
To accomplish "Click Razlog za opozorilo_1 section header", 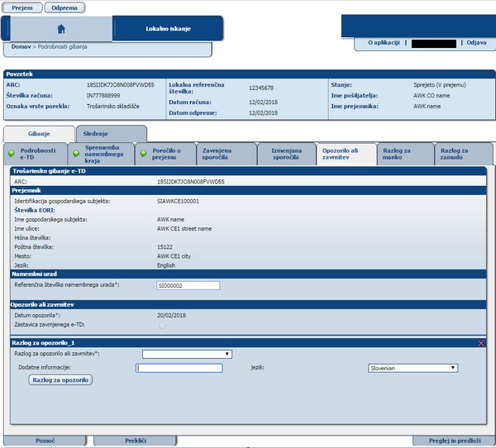I will tap(248, 343).
